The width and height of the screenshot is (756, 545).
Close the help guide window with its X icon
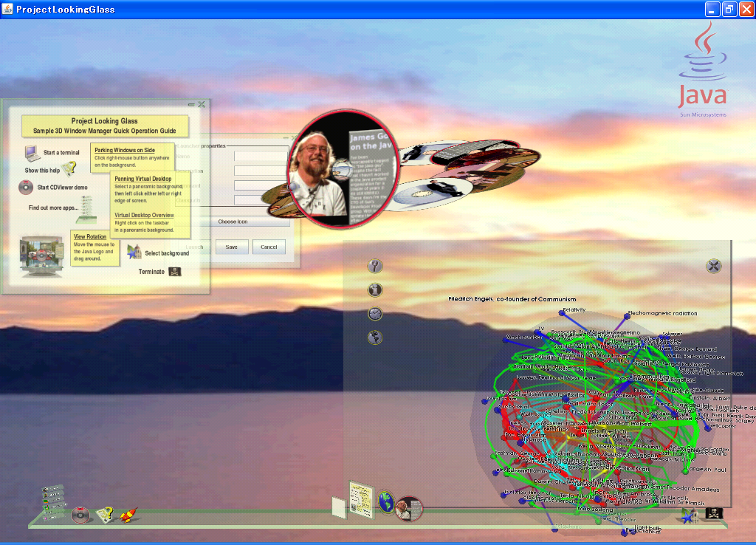(x=202, y=104)
